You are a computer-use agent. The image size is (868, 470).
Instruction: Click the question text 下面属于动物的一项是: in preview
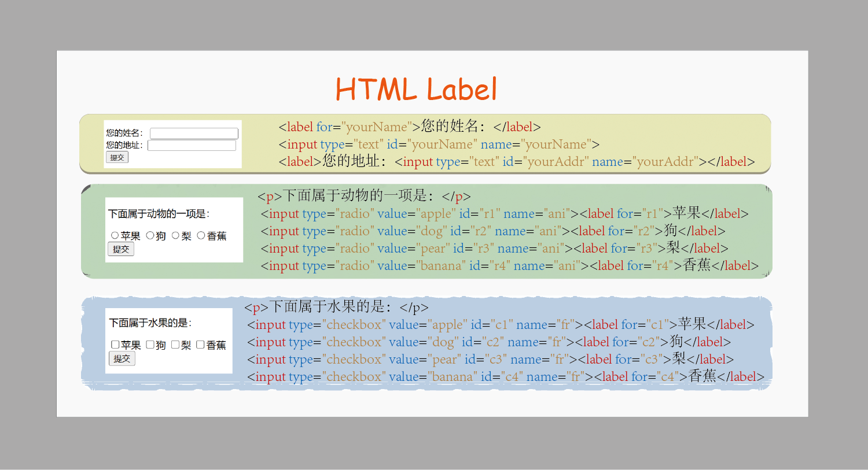(x=159, y=214)
